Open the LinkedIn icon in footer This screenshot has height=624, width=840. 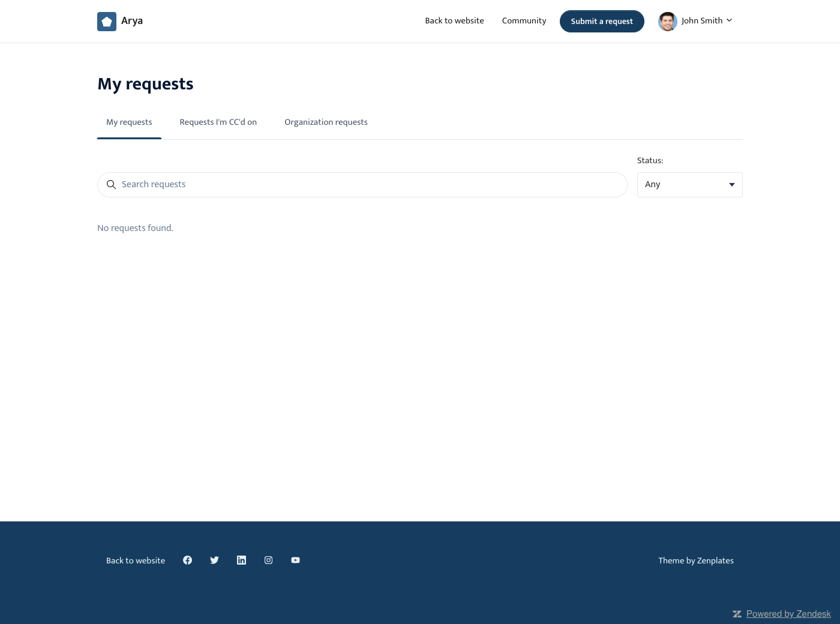pos(241,560)
